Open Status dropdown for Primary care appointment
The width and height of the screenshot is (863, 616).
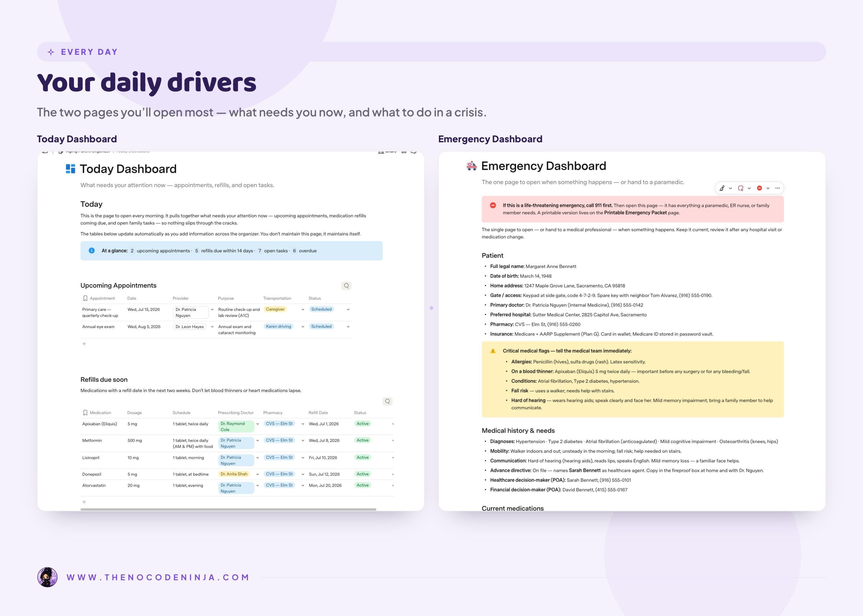pyautogui.click(x=348, y=310)
